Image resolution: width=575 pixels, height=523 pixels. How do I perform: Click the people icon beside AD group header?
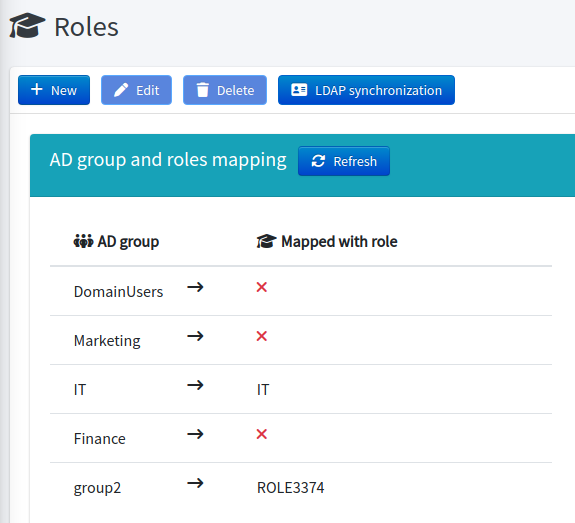(83, 241)
